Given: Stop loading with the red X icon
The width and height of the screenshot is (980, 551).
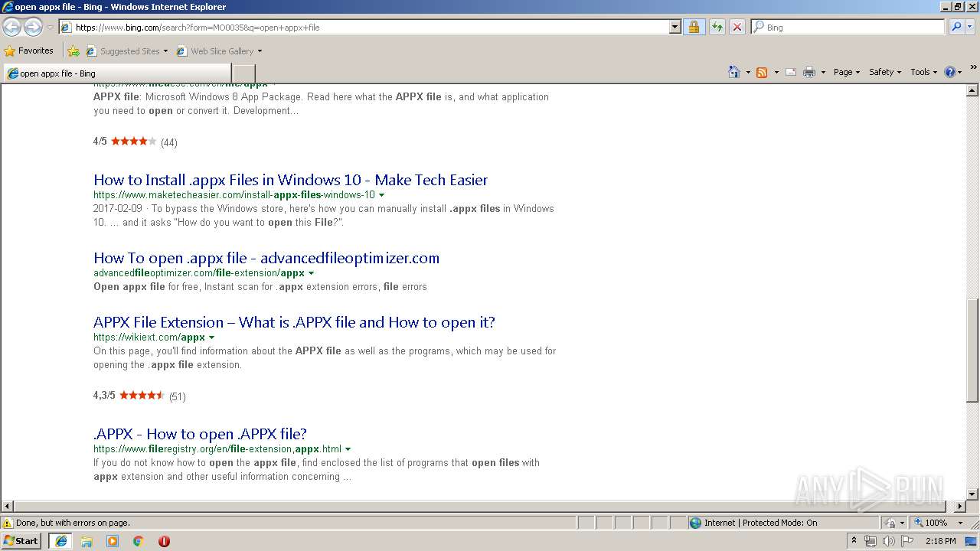Looking at the screenshot, I should (737, 27).
